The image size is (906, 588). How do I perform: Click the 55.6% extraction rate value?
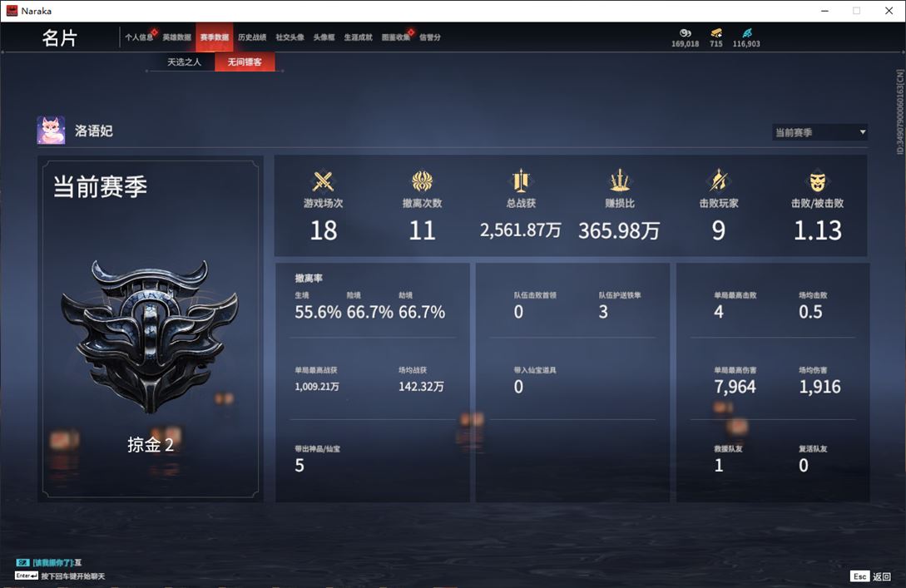318,313
